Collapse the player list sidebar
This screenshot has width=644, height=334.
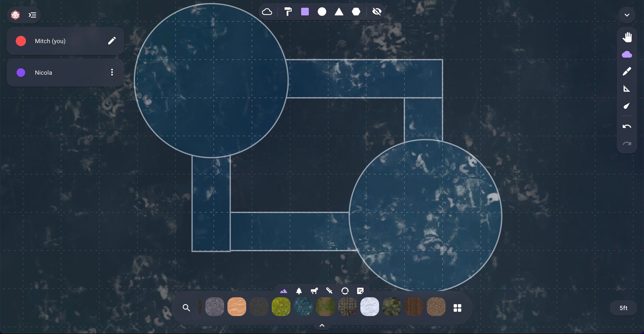tap(32, 15)
